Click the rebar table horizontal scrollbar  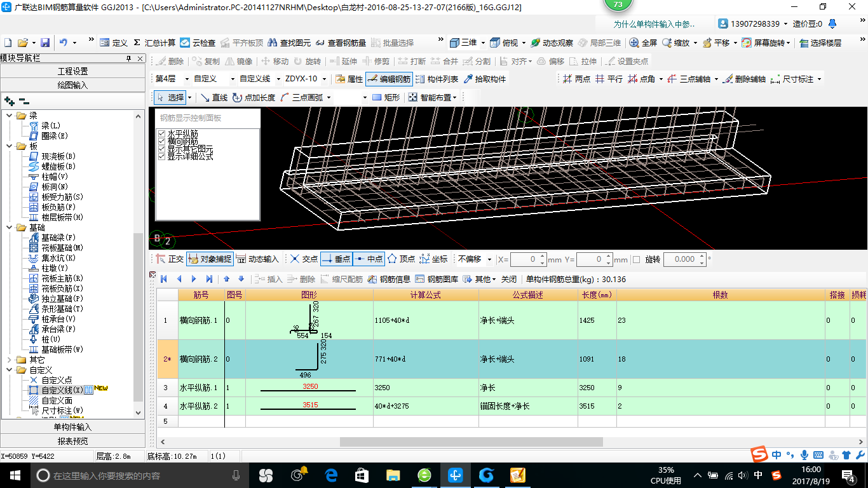click(471, 442)
